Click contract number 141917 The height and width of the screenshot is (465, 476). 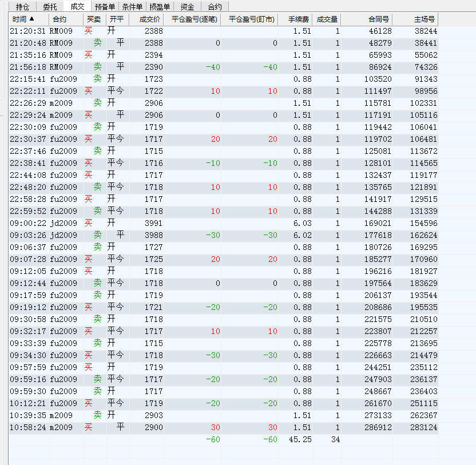tap(378, 200)
